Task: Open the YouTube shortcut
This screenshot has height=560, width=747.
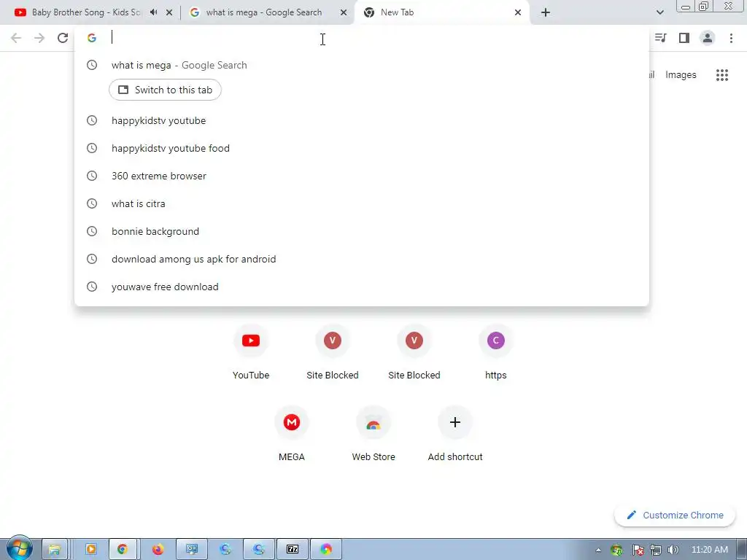Action: pyautogui.click(x=251, y=352)
